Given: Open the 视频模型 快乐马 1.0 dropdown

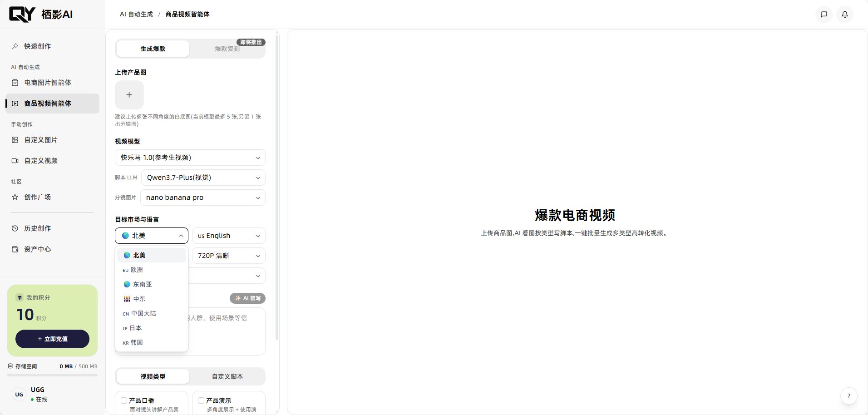Looking at the screenshot, I should 190,158.
